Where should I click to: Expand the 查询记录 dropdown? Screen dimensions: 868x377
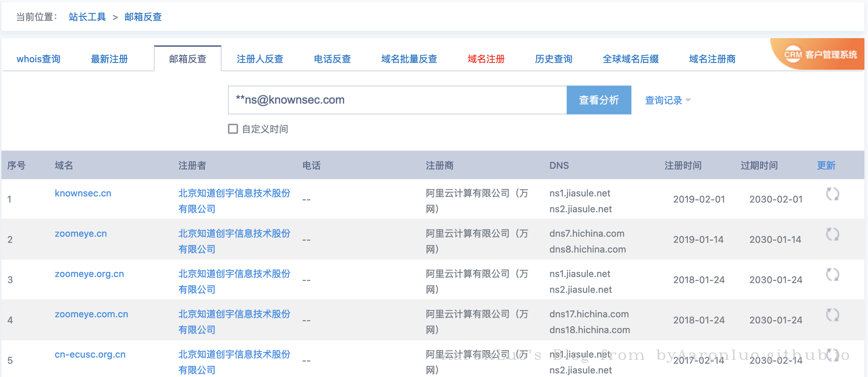pyautogui.click(x=667, y=100)
